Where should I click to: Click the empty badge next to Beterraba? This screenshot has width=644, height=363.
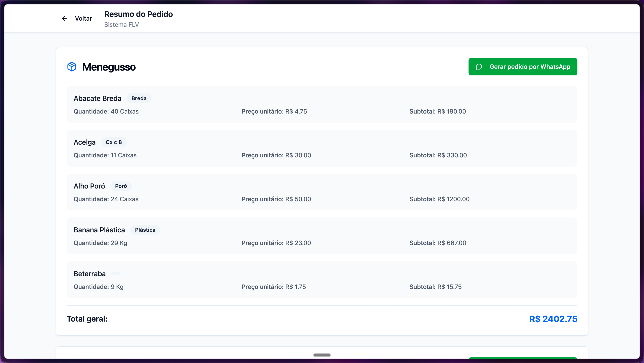116,273
